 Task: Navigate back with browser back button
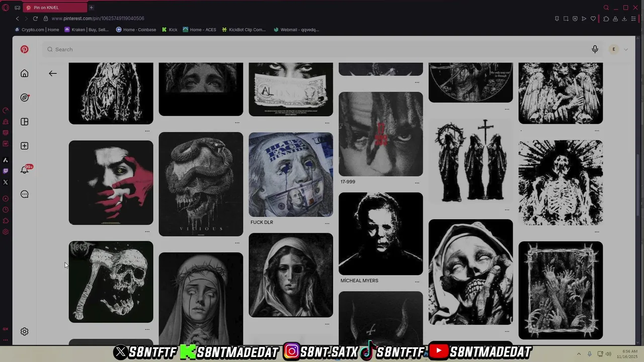tap(17, 19)
